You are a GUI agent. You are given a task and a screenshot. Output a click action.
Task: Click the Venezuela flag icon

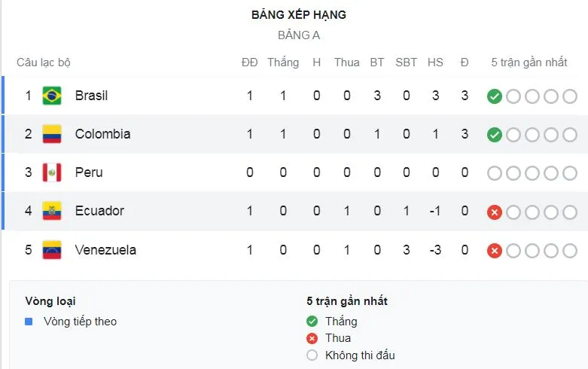tap(52, 249)
